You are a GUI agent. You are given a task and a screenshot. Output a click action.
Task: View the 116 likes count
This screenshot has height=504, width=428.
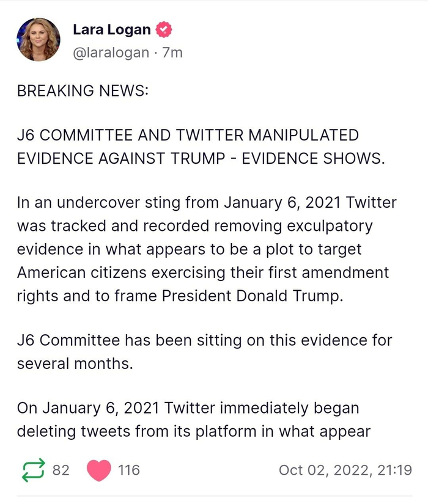coord(128,470)
